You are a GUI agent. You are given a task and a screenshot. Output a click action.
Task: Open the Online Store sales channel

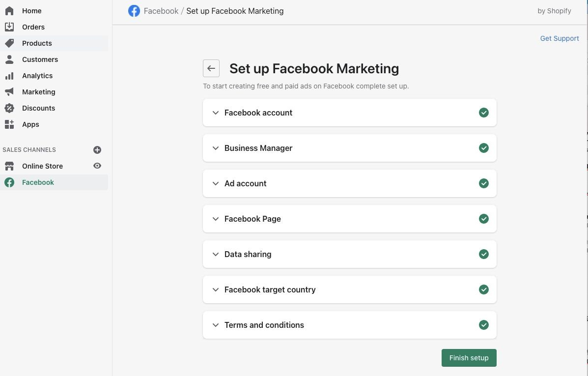click(x=42, y=166)
